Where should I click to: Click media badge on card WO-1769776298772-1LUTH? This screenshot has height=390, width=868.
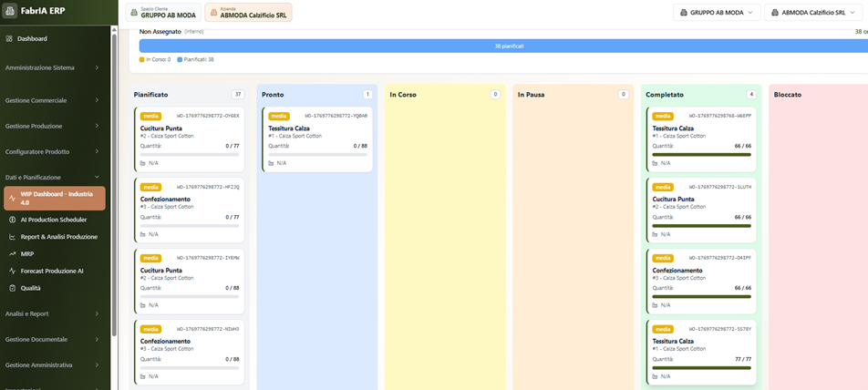[x=663, y=187]
